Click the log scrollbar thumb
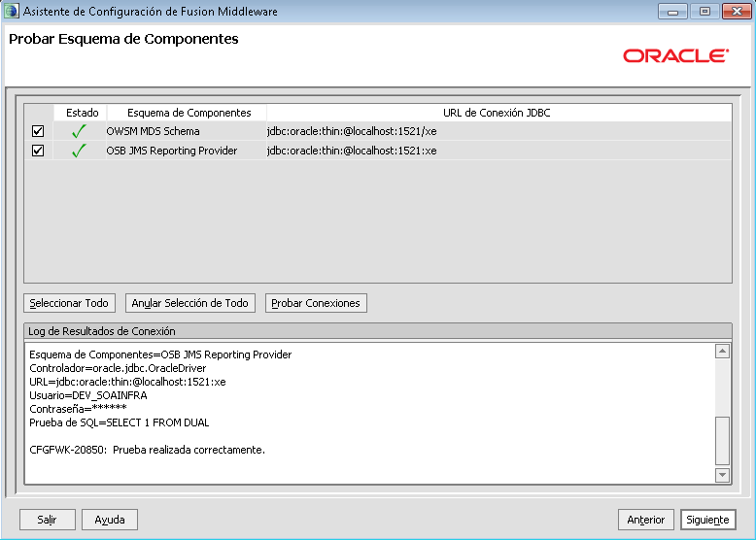756x540 pixels. click(722, 441)
